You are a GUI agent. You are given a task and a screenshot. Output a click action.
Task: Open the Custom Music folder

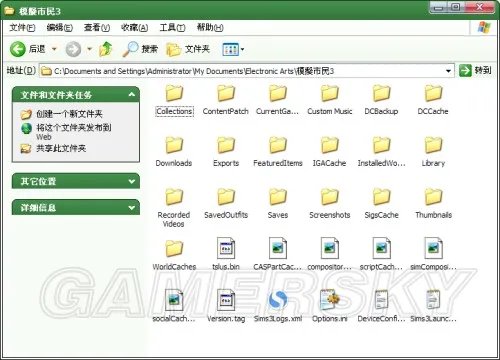pos(330,100)
